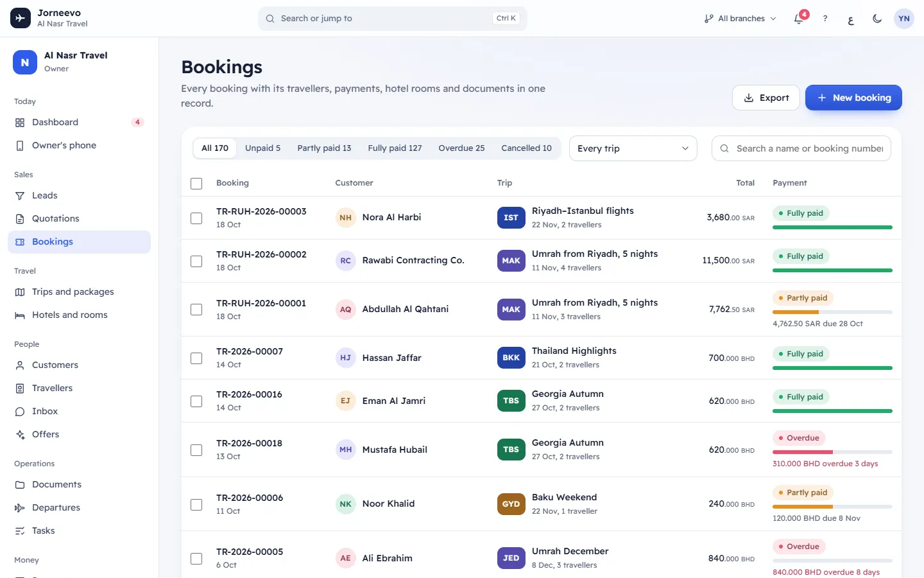
Task: Focus the Search or jump to field
Action: pyautogui.click(x=393, y=19)
